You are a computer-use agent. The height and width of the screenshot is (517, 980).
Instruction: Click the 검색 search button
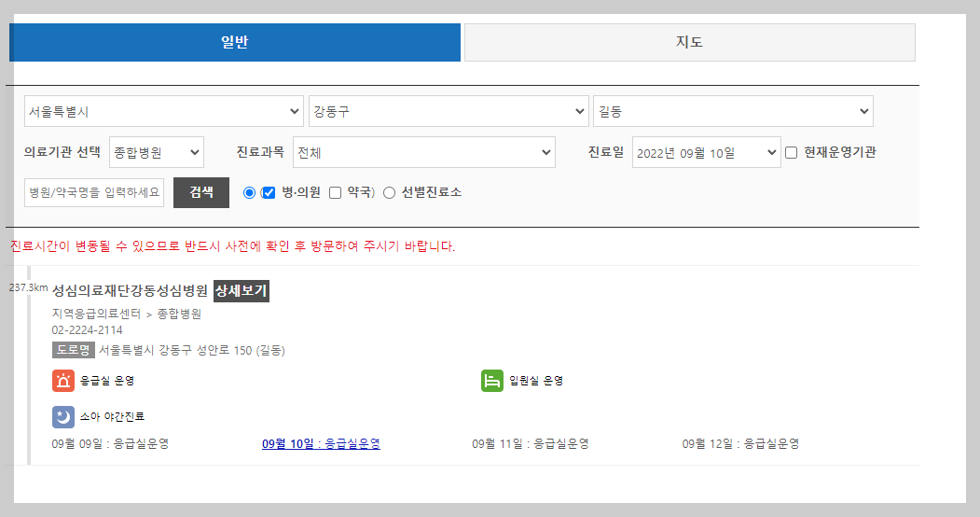(x=201, y=192)
